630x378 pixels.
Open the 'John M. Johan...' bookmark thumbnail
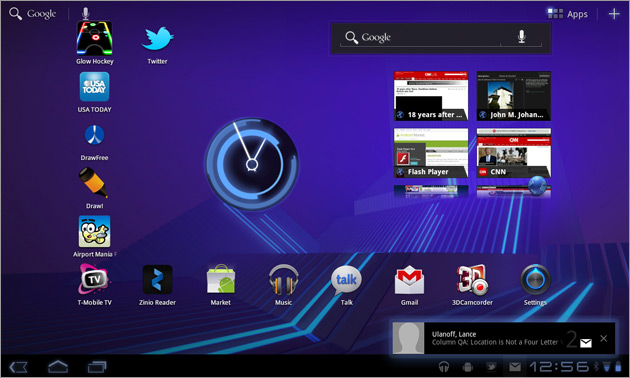513,96
